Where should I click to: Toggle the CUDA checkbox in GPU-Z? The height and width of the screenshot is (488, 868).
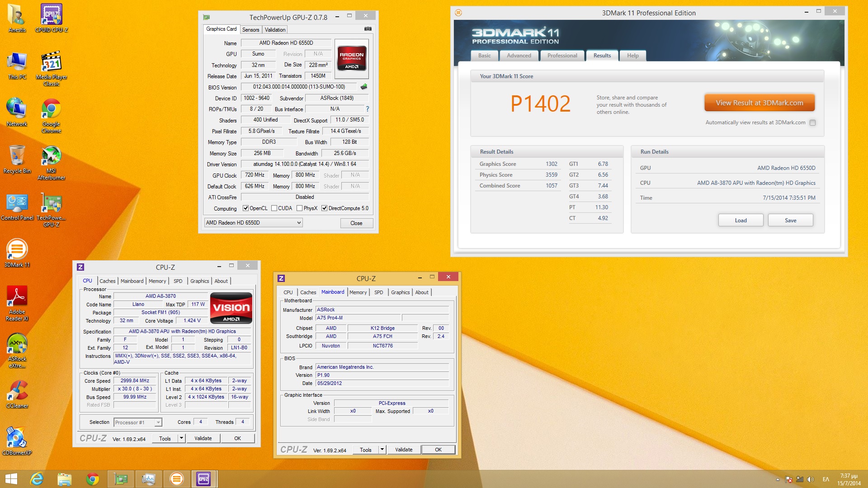(274, 208)
